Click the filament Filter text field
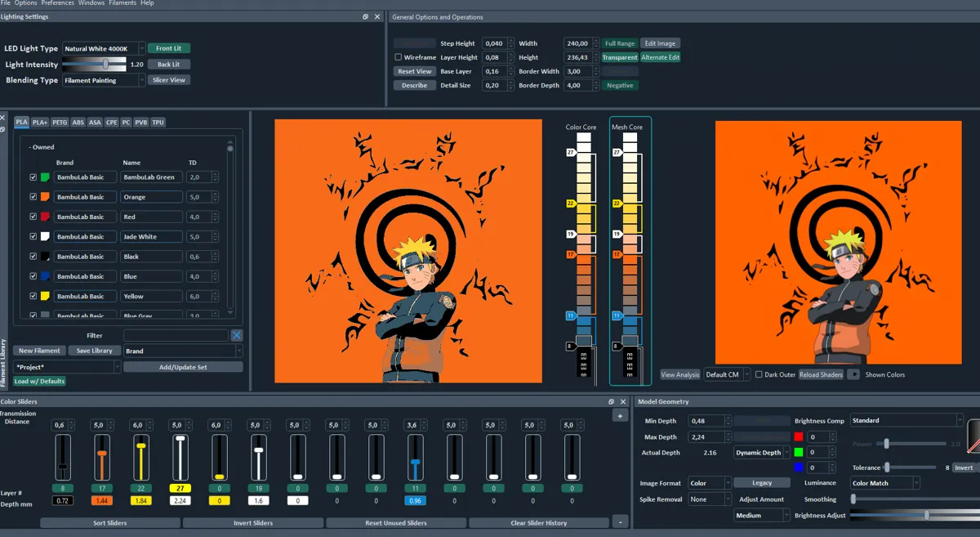The image size is (980, 537). click(x=176, y=335)
